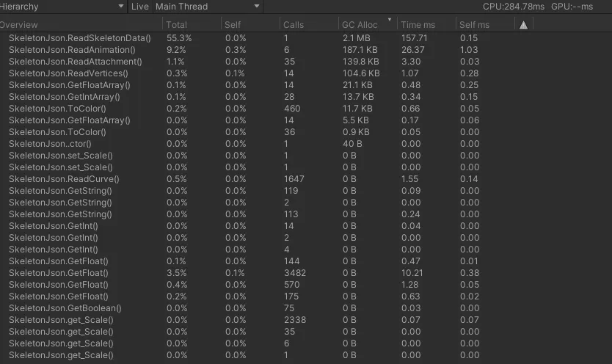Select the SkeletonJson.ReadCurve() row

click(306, 178)
